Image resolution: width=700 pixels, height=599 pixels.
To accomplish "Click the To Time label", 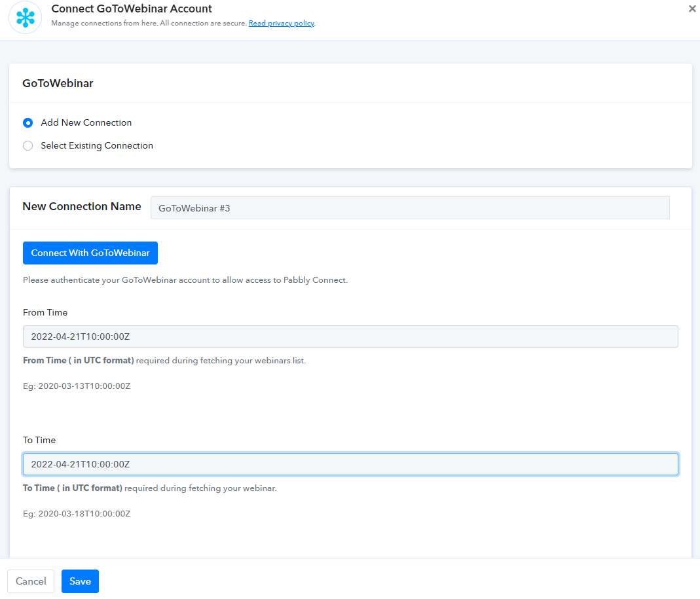I will click(39, 440).
